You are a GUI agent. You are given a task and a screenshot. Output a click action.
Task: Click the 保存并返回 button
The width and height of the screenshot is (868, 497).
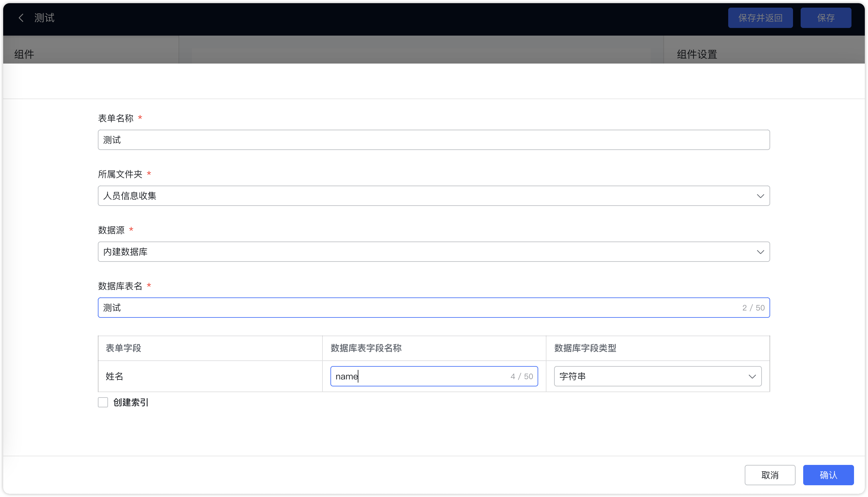tap(760, 18)
